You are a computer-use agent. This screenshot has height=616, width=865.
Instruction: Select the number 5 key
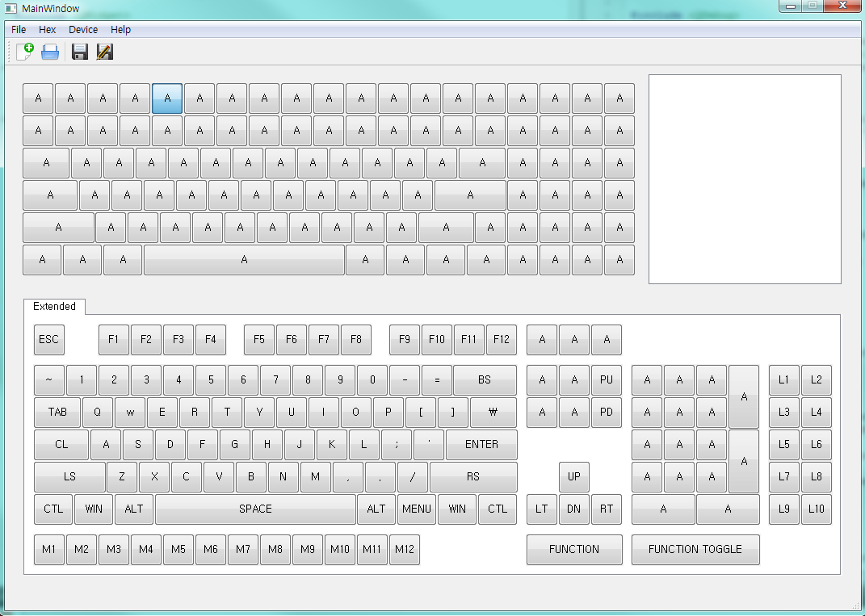pyautogui.click(x=211, y=380)
